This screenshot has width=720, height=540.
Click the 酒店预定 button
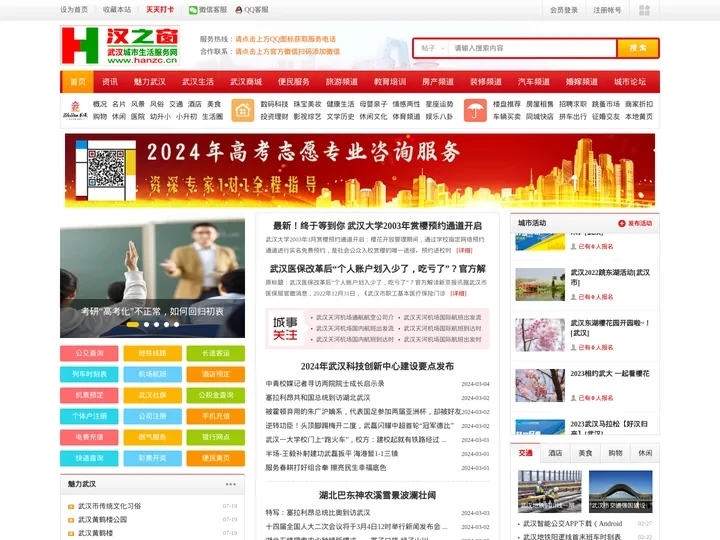pos(215,374)
